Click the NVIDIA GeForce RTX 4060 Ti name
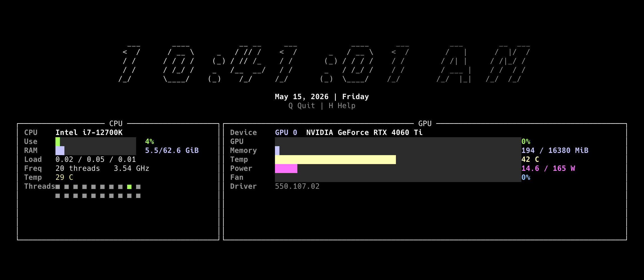This screenshot has height=280, width=644. click(364, 132)
